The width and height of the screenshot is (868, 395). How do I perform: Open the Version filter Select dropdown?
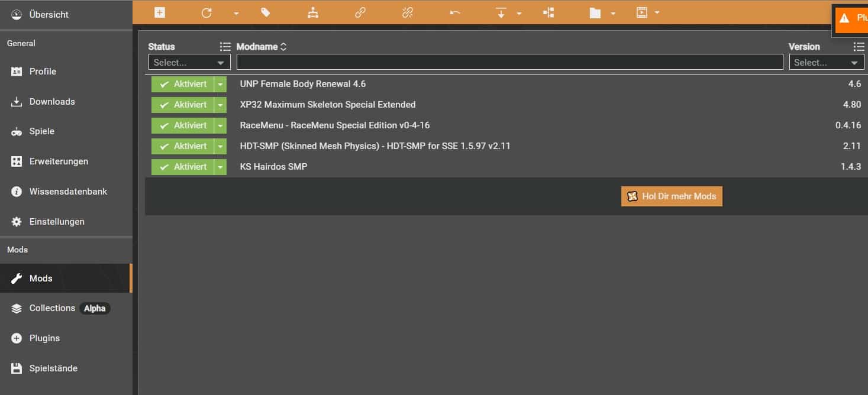tap(827, 62)
